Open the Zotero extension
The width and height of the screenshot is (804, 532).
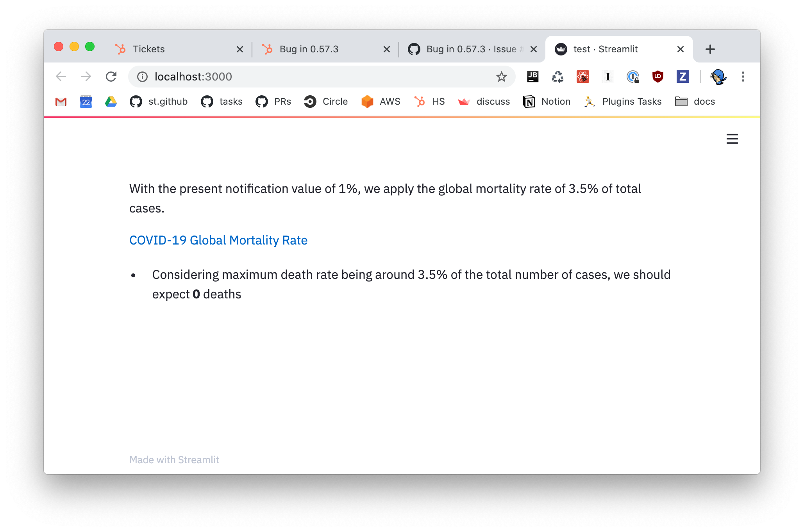click(682, 77)
